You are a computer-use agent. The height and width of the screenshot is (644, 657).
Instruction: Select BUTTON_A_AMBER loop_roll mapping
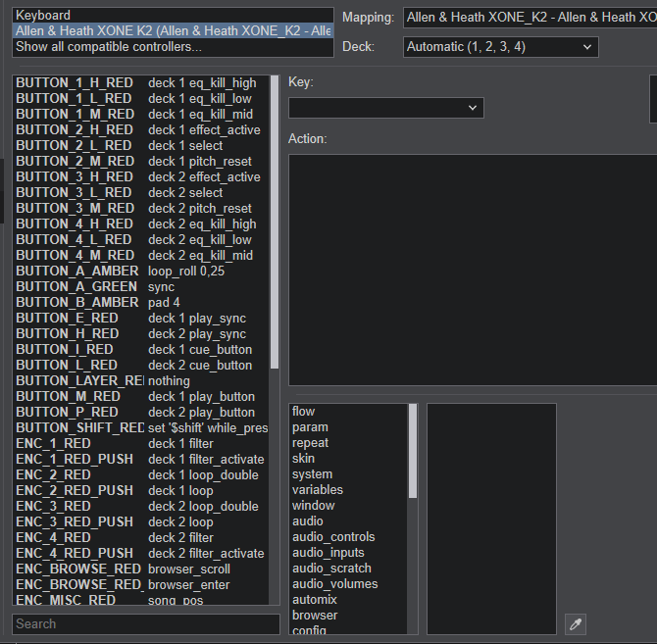click(x=141, y=272)
